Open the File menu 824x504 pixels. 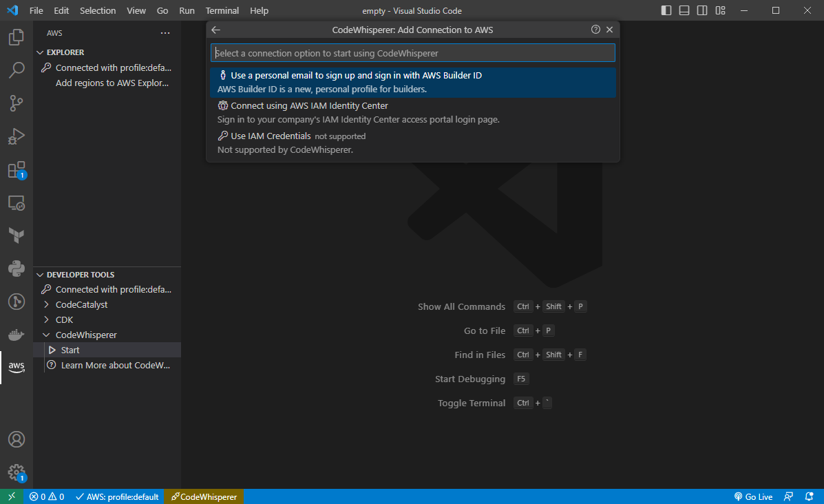click(36, 10)
